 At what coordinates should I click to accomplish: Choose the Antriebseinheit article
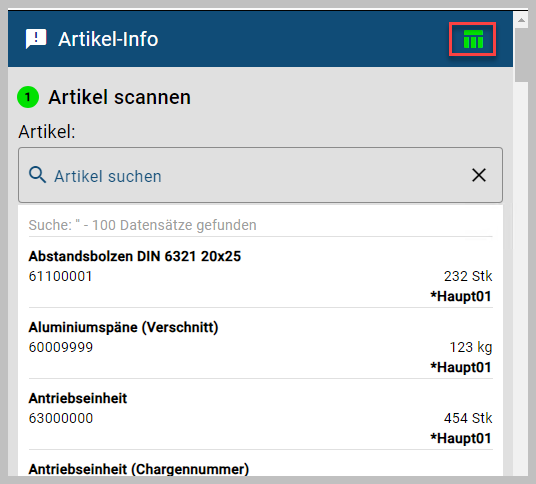(x=260, y=417)
